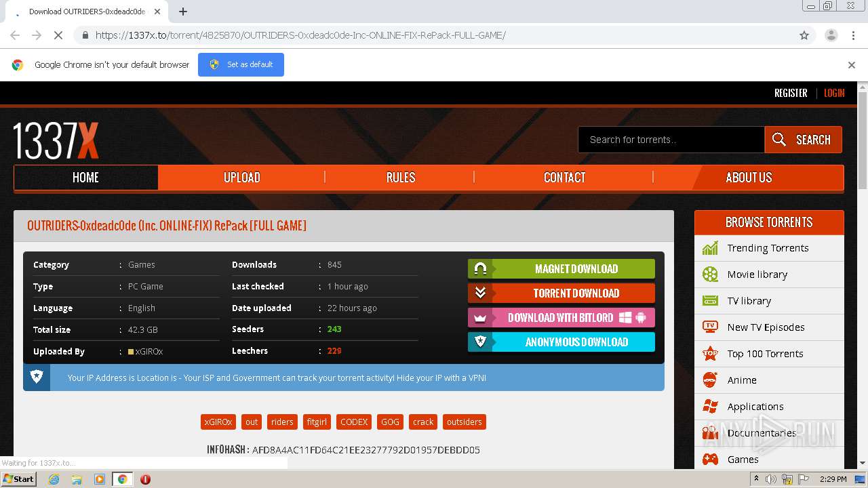Open uploader xGIROx profile link
Image resolution: width=868 pixels, height=488 pixels.
pos(149,352)
